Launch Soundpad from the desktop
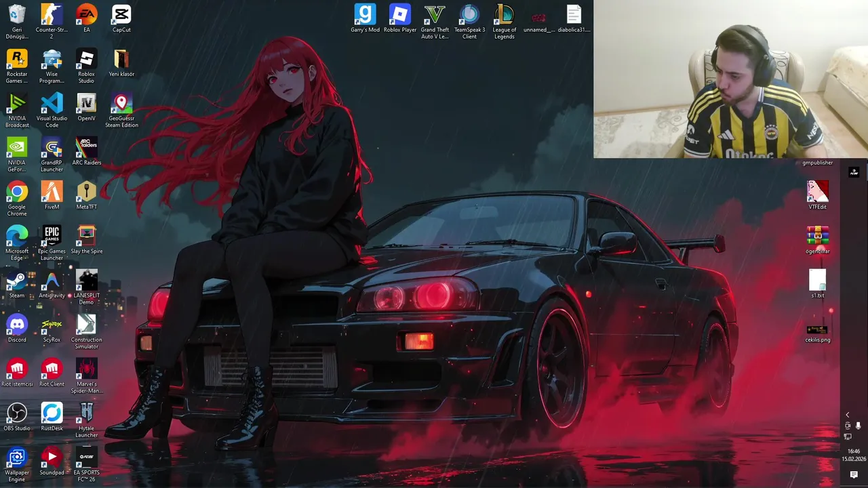This screenshot has height=488, width=868. (x=52, y=461)
